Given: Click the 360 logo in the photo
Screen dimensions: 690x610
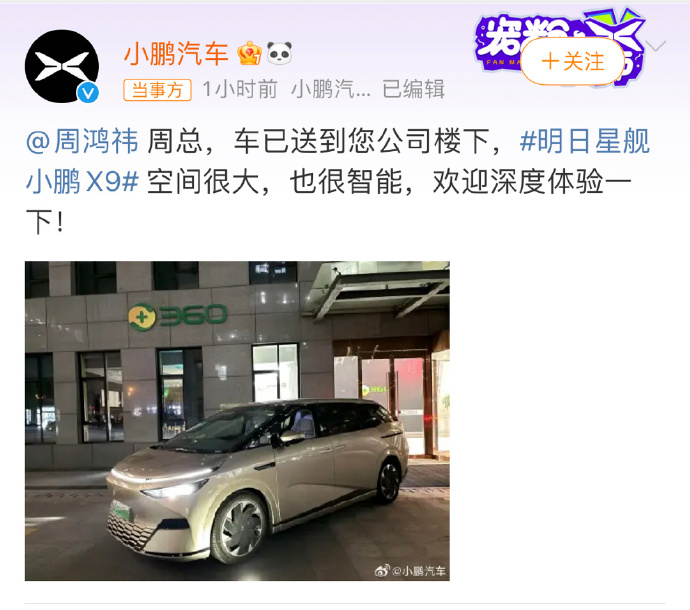Looking at the screenshot, I should 177,316.
